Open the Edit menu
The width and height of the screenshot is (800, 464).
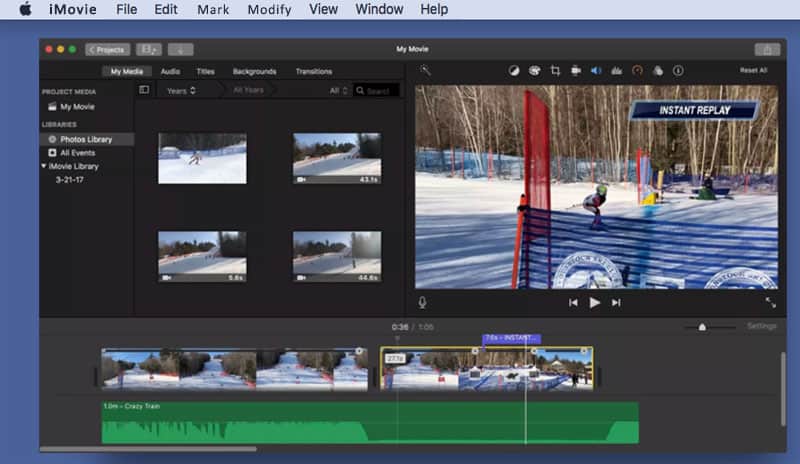[166, 9]
